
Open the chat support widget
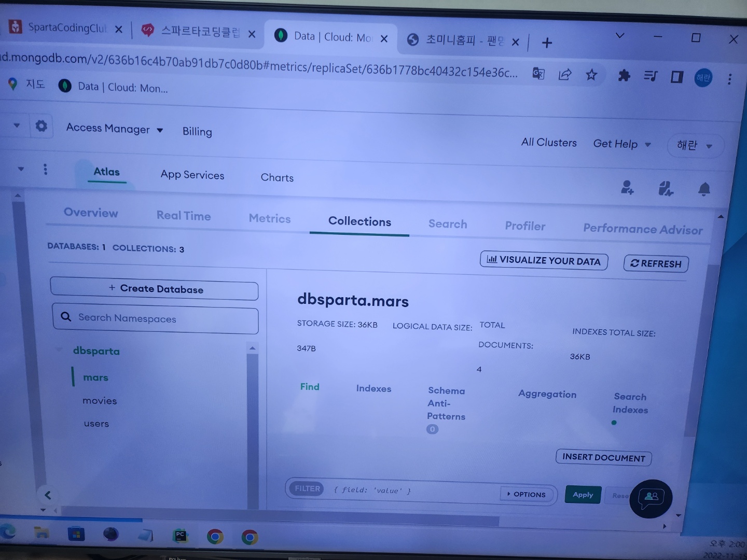[651, 498]
